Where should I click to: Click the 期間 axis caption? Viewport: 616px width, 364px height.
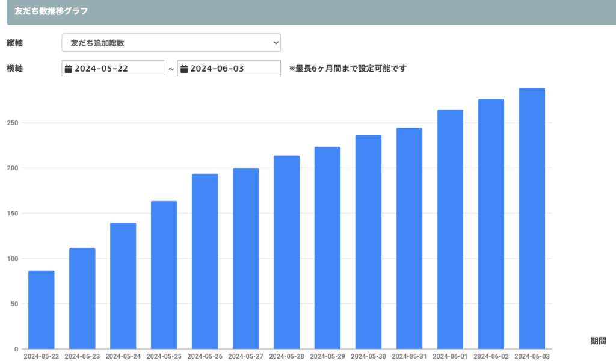598,341
